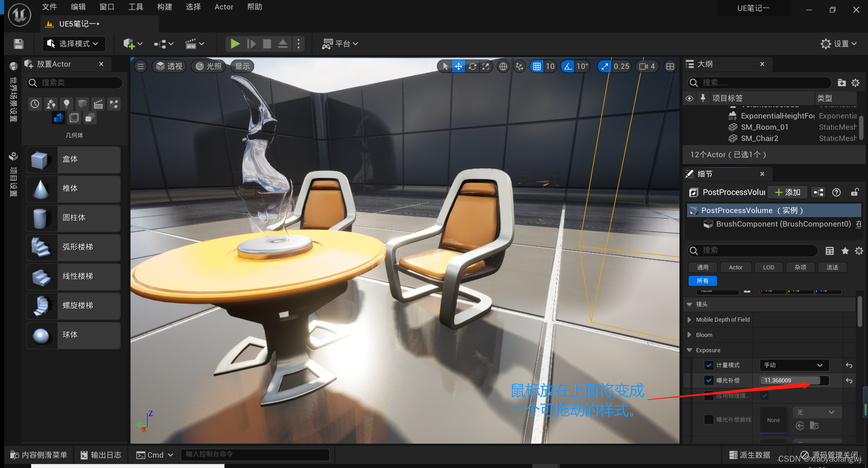Open grid snap value 10 dropdown
868x468 pixels.
coord(550,67)
